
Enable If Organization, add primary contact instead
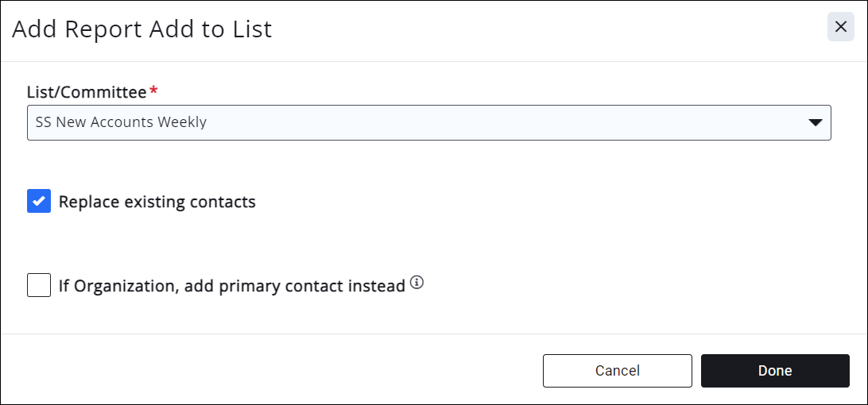[x=39, y=285]
